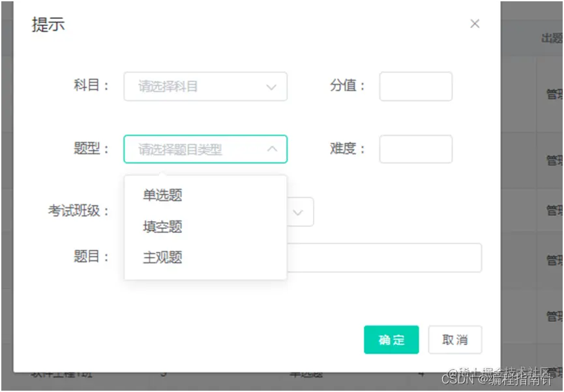
Task: Click into the 难度 input box
Action: click(416, 149)
